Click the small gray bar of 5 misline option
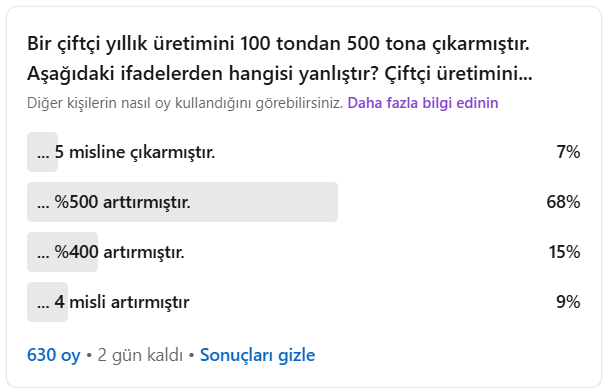This screenshot has width=605, height=391. [x=42, y=152]
